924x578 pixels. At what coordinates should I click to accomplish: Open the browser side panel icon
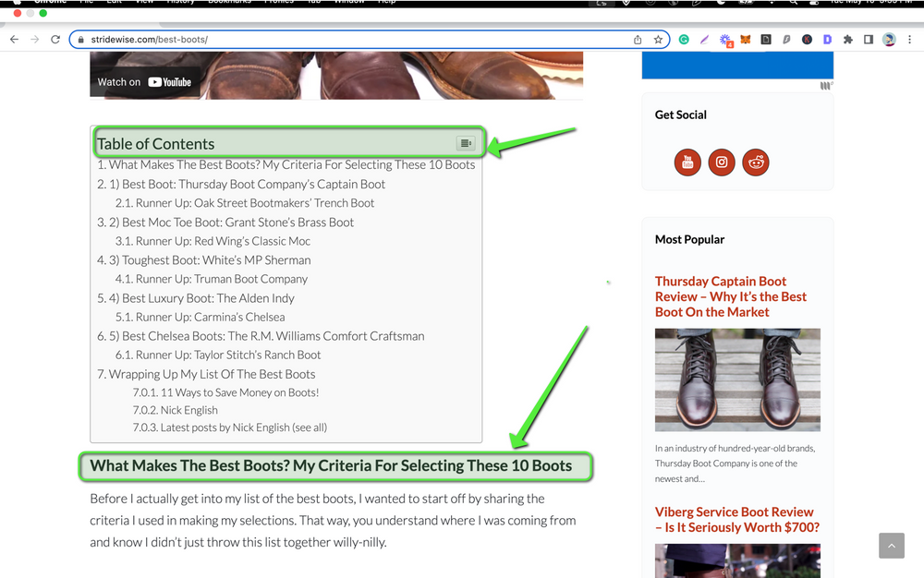(x=868, y=39)
